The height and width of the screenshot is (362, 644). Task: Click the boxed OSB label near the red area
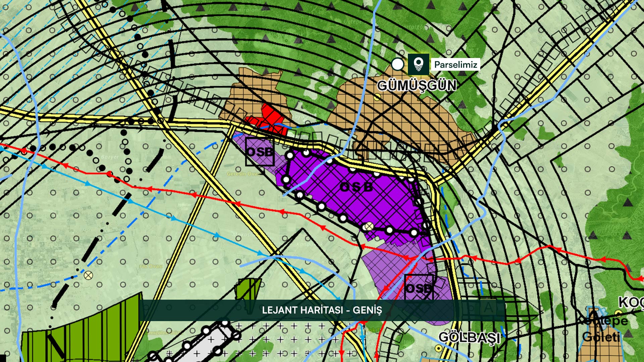260,152
